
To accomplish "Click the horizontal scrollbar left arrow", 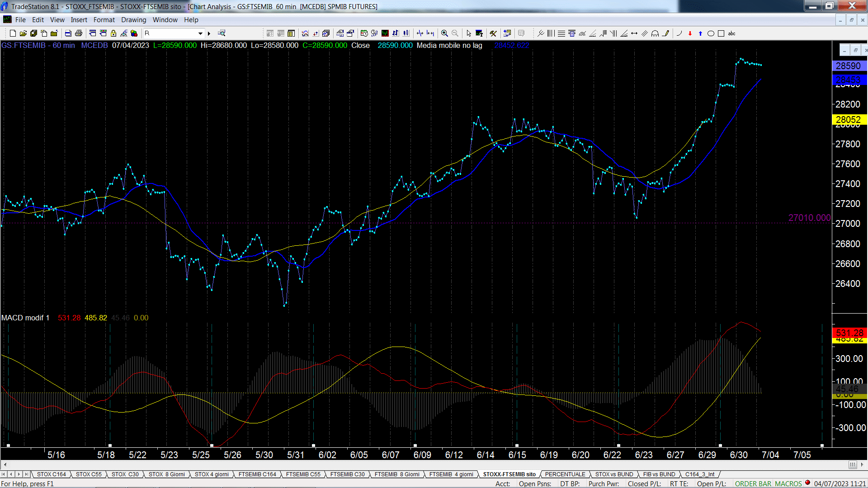I will [x=5, y=465].
